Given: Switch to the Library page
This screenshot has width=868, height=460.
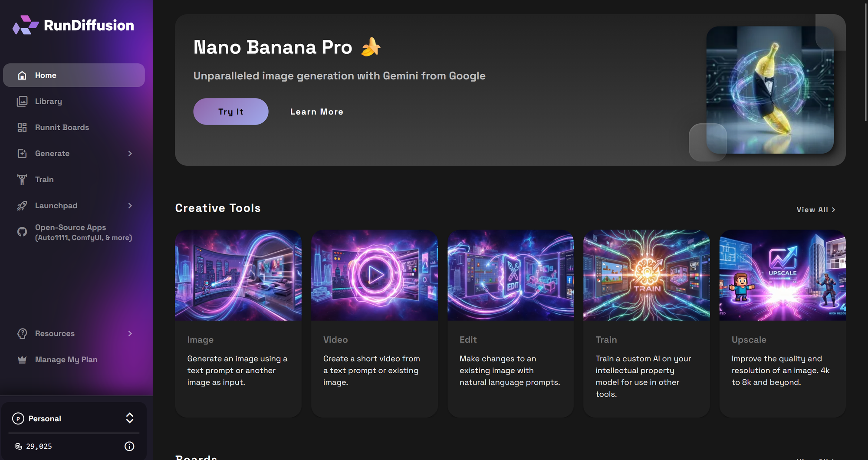Looking at the screenshot, I should tap(48, 101).
